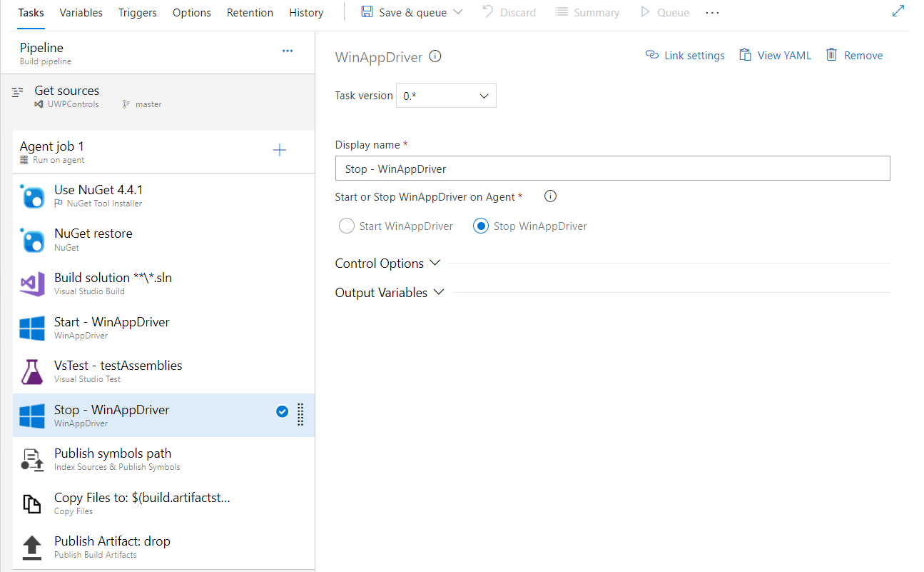
Task: Select the Get sources row
Action: pyautogui.click(x=158, y=96)
